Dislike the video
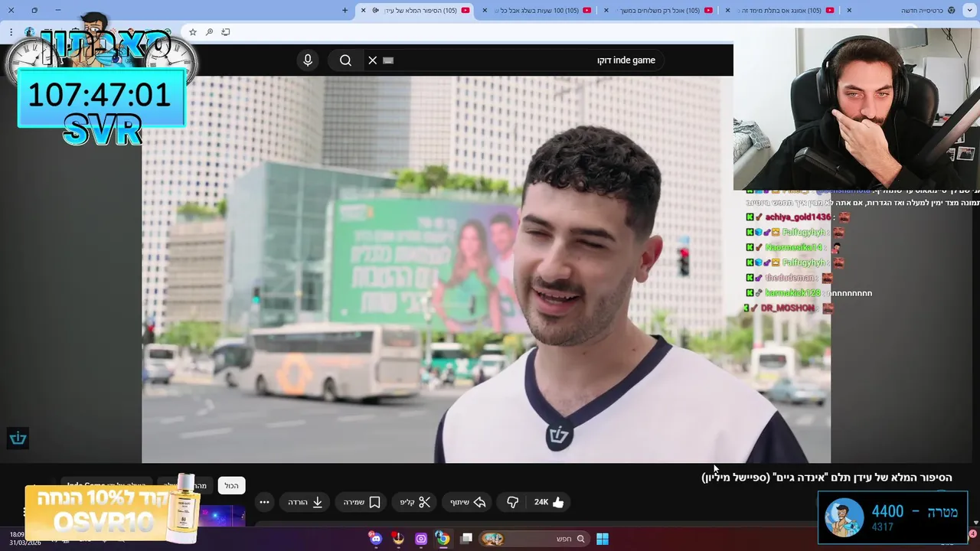This screenshot has width=980, height=551. pyautogui.click(x=513, y=502)
